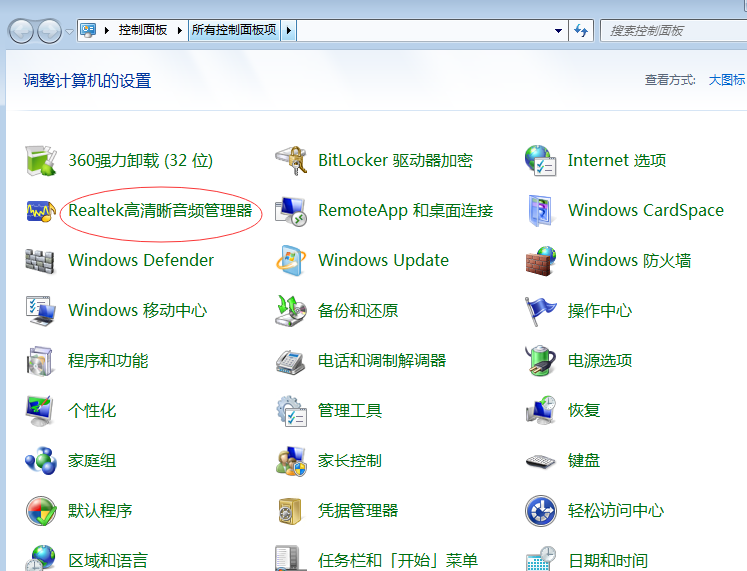Open the 键盘 keyboard icon
The width and height of the screenshot is (747, 571).
540,461
